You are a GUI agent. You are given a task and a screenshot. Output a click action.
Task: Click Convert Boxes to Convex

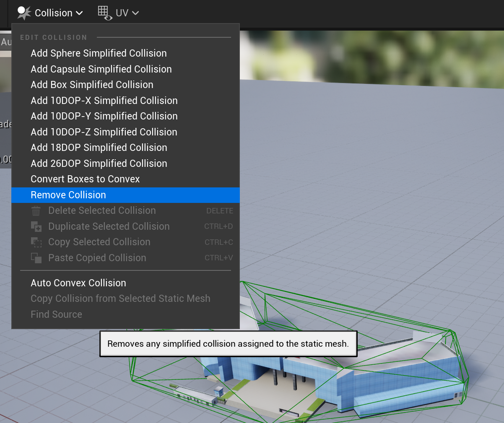pyautogui.click(x=85, y=179)
